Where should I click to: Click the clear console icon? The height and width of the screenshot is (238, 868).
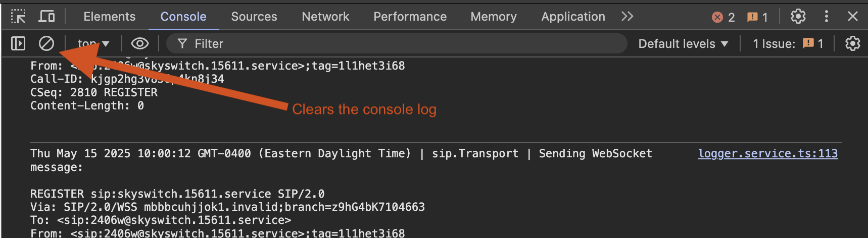tap(46, 44)
